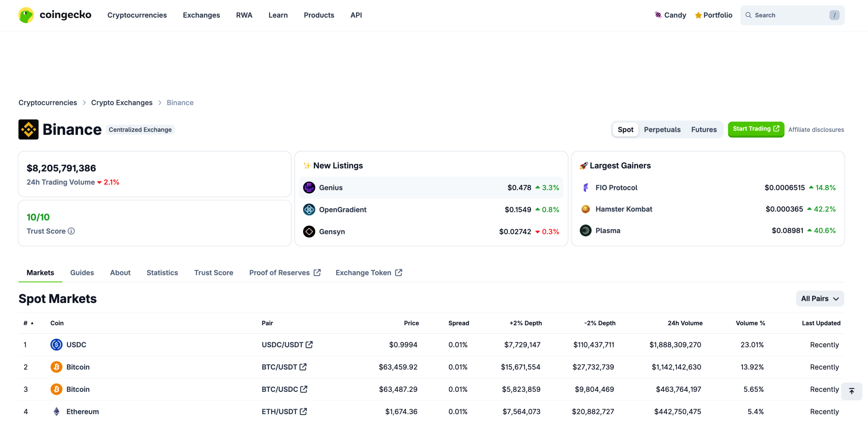Open external link icon beside USDC/USDT

coord(309,345)
